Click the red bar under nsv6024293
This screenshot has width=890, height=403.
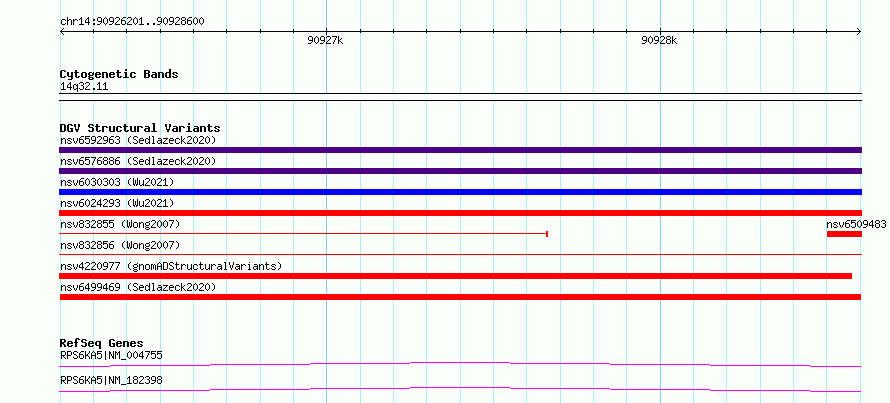(460, 213)
